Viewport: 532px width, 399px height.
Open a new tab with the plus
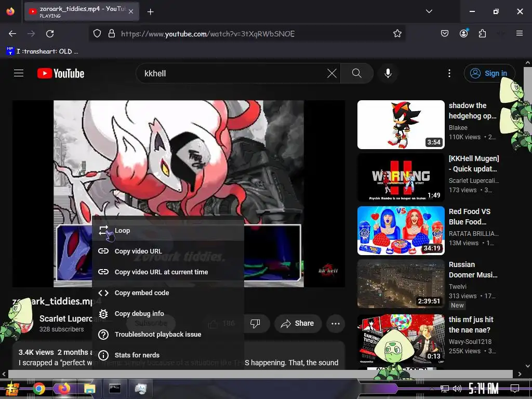(150, 12)
